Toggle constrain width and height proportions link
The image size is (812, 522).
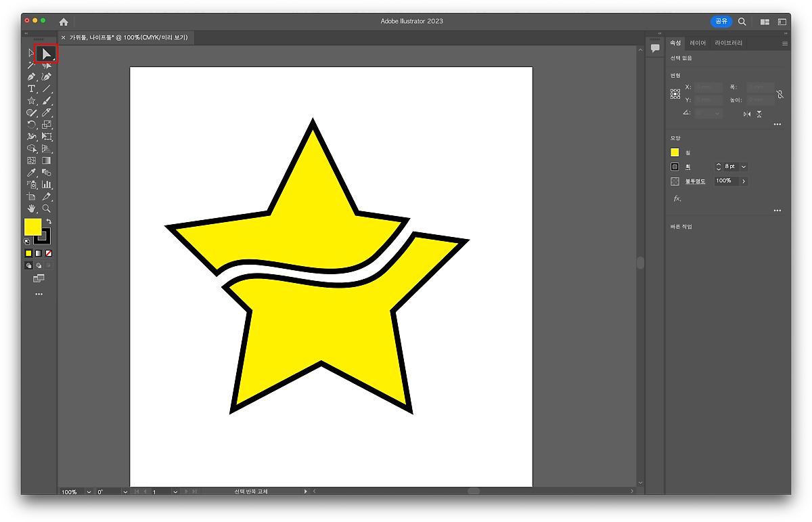pyautogui.click(x=780, y=95)
